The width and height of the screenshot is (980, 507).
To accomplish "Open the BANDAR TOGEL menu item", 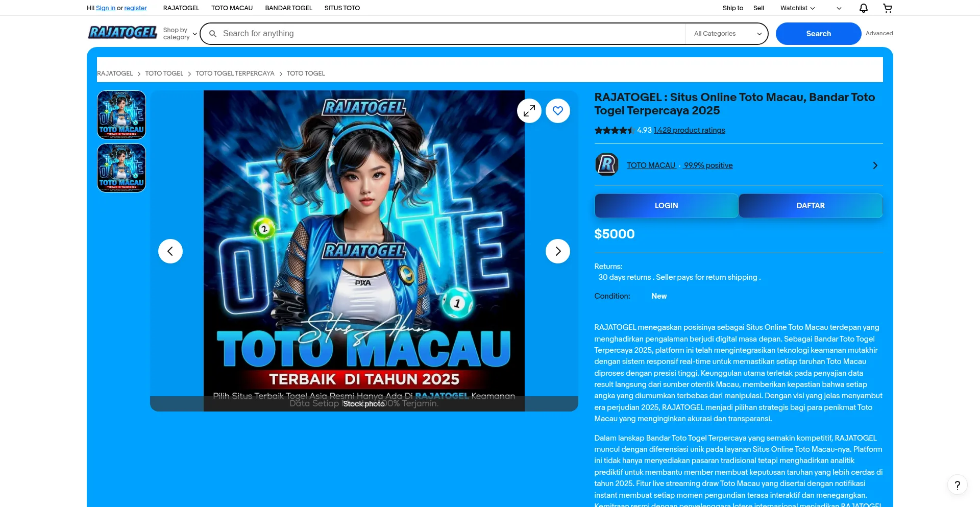I will pos(288,8).
